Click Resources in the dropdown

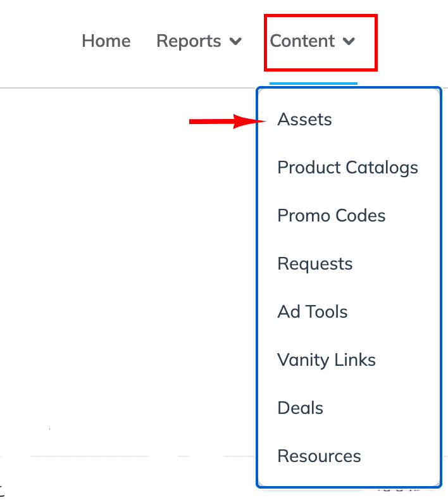319,456
